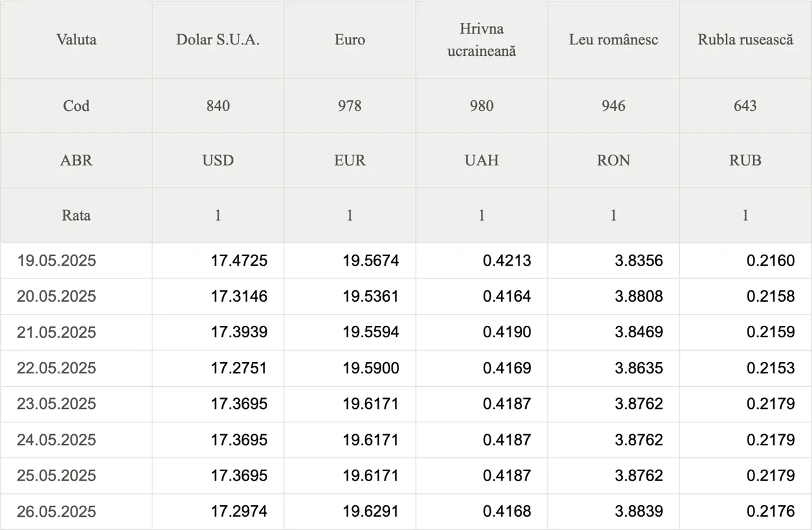This screenshot has width=812, height=530.
Task: Select code cell 978
Action: pyautogui.click(x=350, y=106)
